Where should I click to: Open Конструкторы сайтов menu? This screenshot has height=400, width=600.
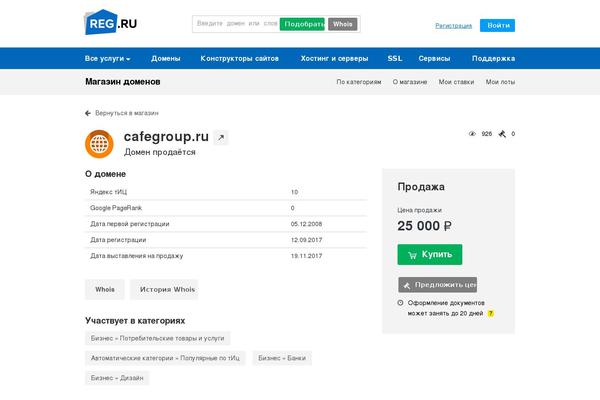tap(240, 59)
